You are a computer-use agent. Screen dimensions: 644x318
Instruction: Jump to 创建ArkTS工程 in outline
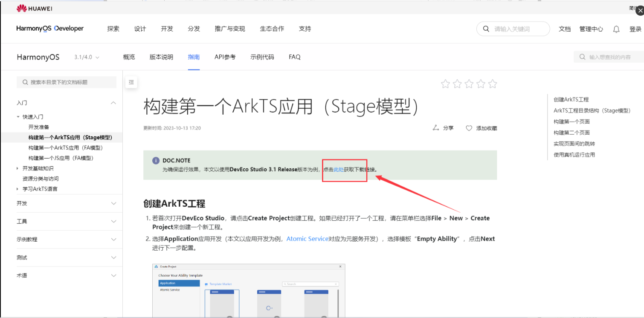coord(571,99)
